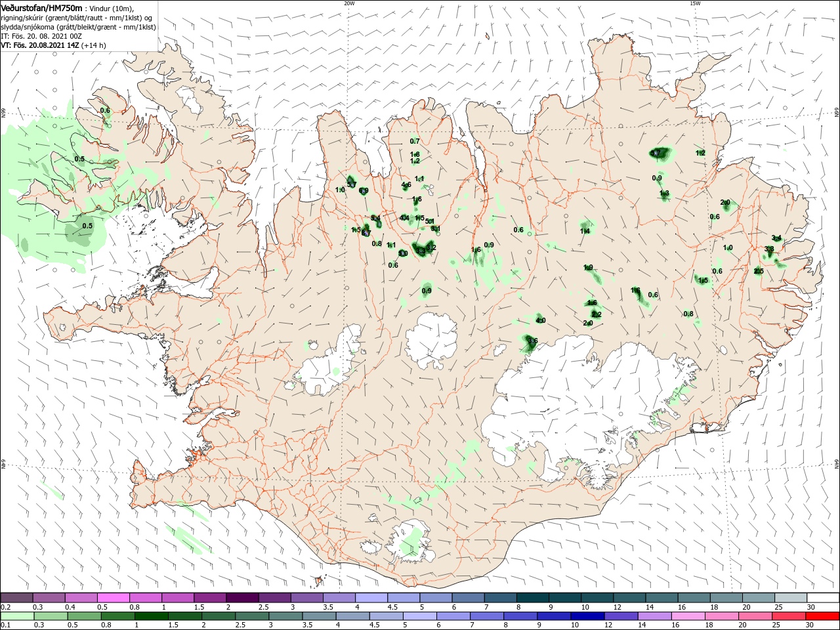Screen dimensions: 840x630
Task: Click the Veðurstofan/HM750m title text
Action: click(x=41, y=8)
